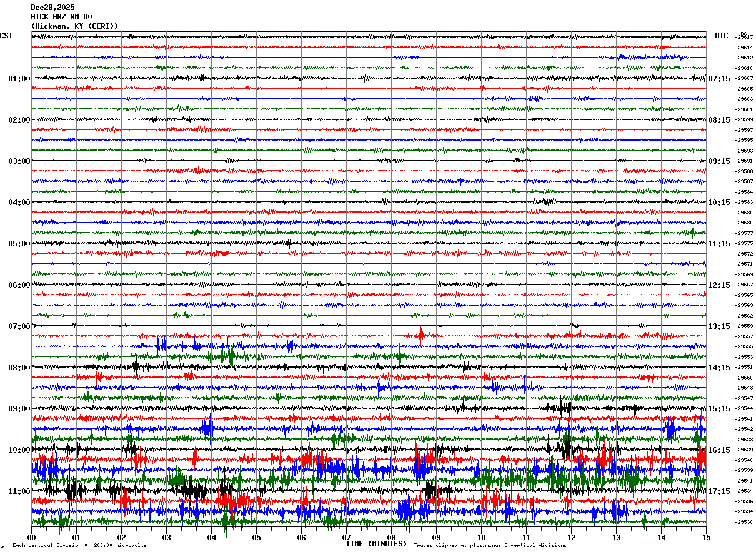Click minute tick label 11 on time axis
This screenshot has height=554, width=756.
(x=526, y=537)
